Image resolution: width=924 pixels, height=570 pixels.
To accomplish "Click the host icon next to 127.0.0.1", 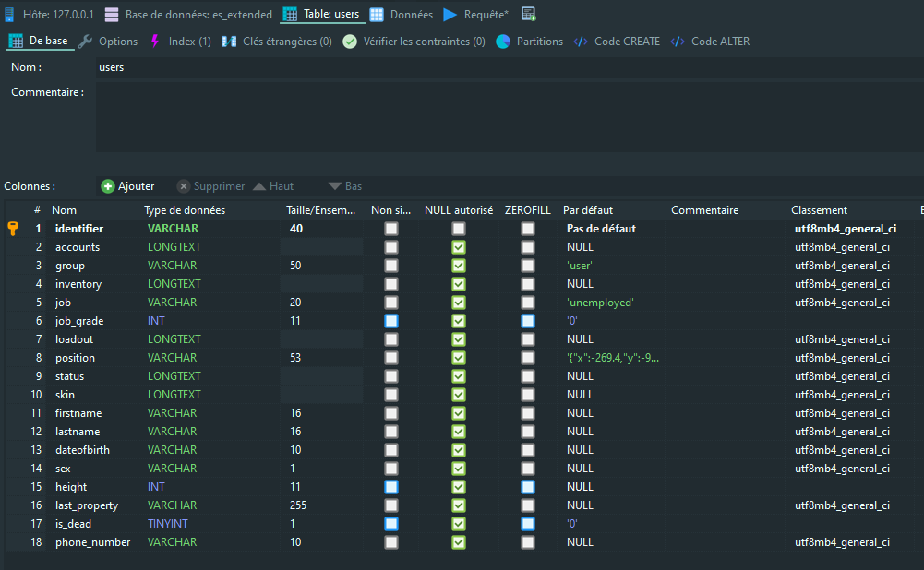I will click(x=8, y=14).
